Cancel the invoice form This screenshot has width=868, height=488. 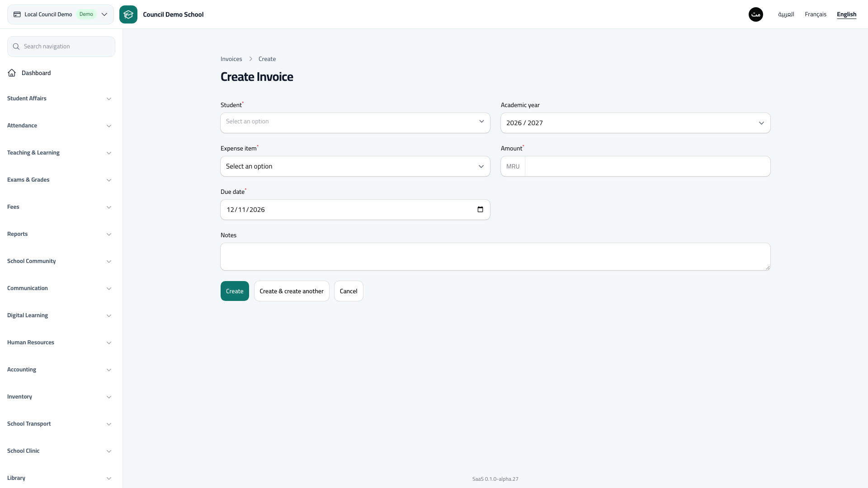[349, 291]
